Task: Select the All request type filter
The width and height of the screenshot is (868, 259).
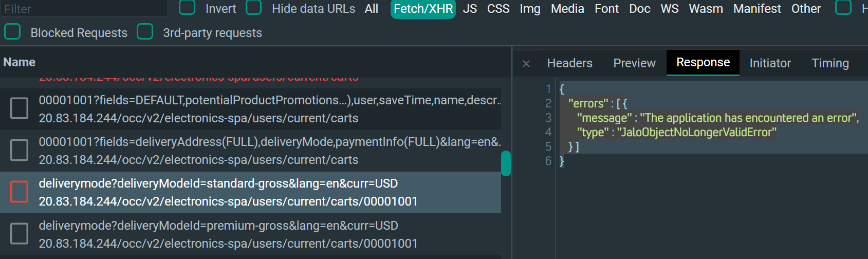Action: pyautogui.click(x=372, y=9)
